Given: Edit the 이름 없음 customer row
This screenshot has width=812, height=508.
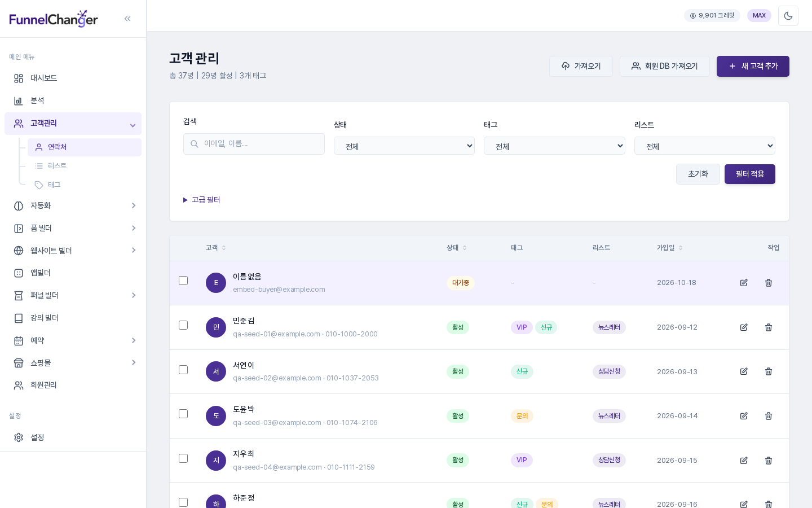Looking at the screenshot, I should [x=744, y=283].
